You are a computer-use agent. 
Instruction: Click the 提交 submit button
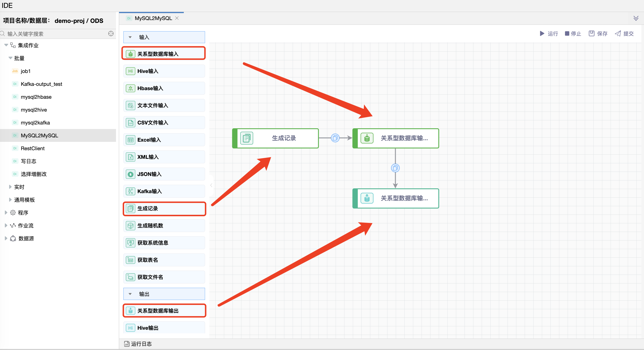click(x=624, y=34)
